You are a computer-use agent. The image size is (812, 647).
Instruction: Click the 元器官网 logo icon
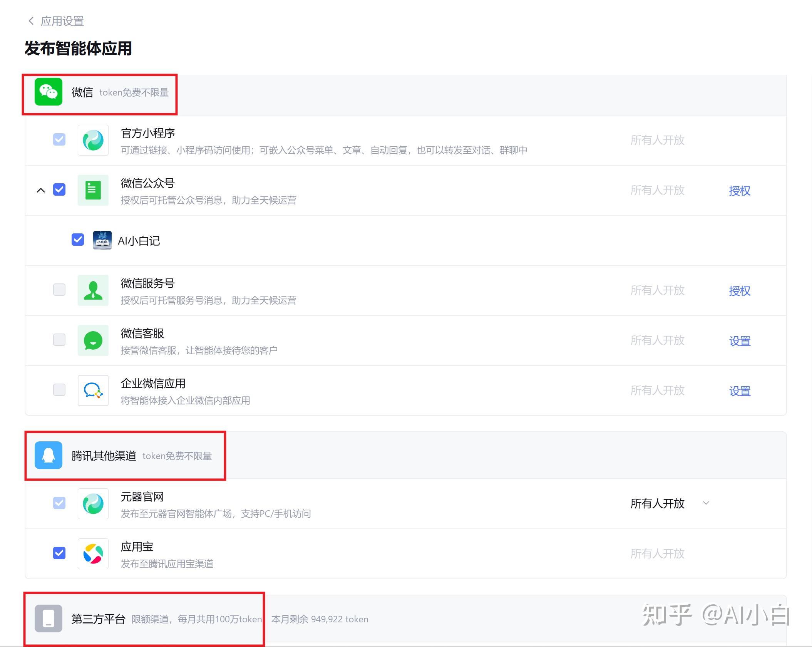pos(93,504)
